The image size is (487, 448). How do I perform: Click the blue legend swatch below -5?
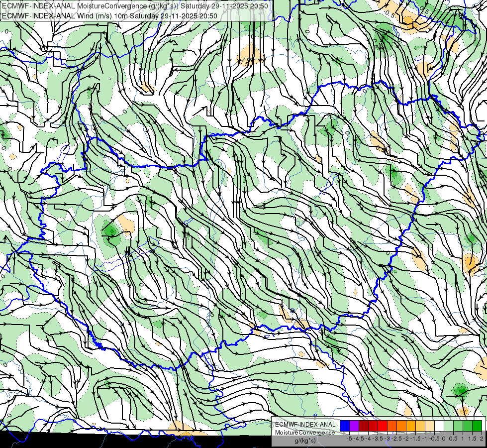(x=345, y=426)
